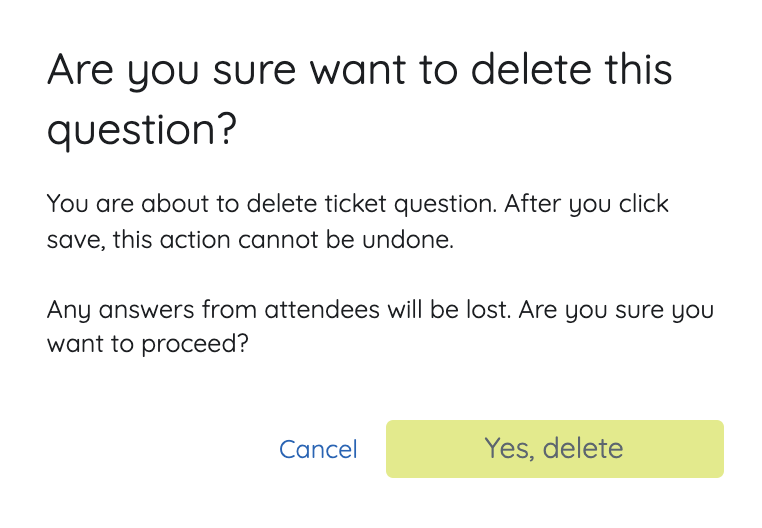Click the "Yes, delete" button
Image resolution: width=762 pixels, height=528 pixels.
554,448
